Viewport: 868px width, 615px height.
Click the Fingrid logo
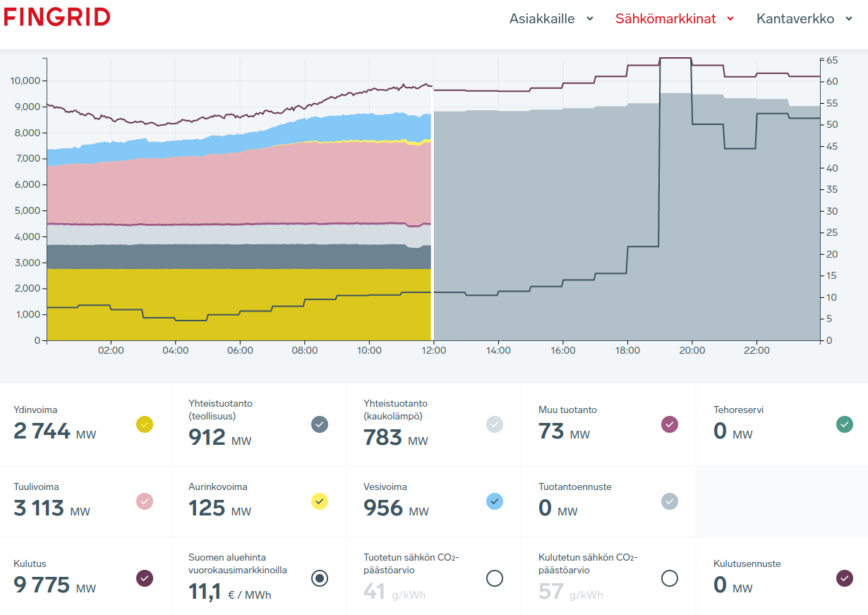[57, 18]
